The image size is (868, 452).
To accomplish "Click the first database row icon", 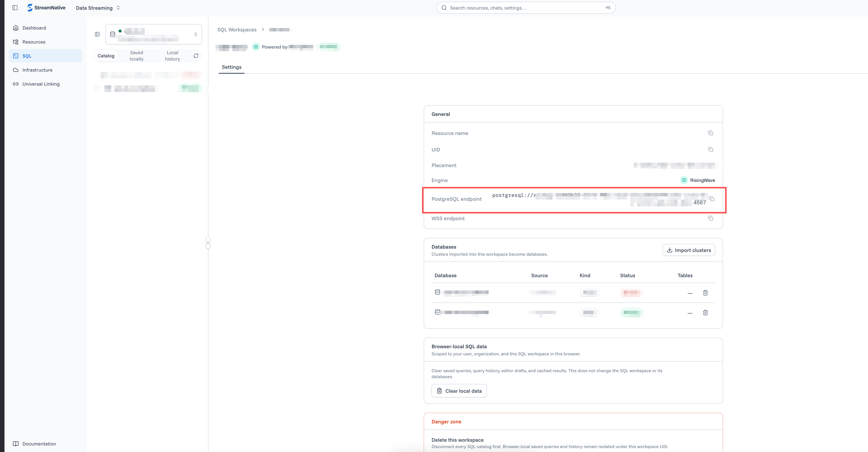I will pos(437,292).
